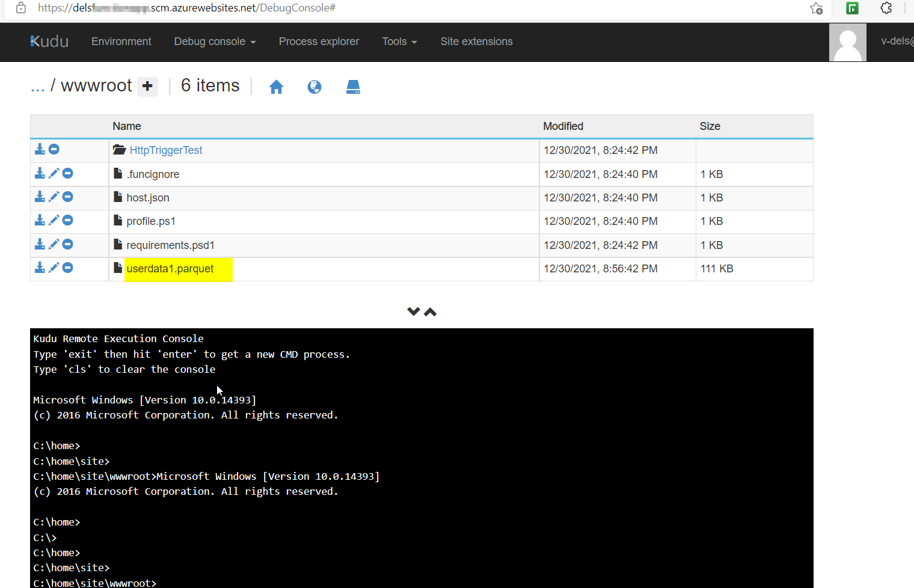
Task: Delete the requirements.psd1 file
Action: tap(68, 244)
